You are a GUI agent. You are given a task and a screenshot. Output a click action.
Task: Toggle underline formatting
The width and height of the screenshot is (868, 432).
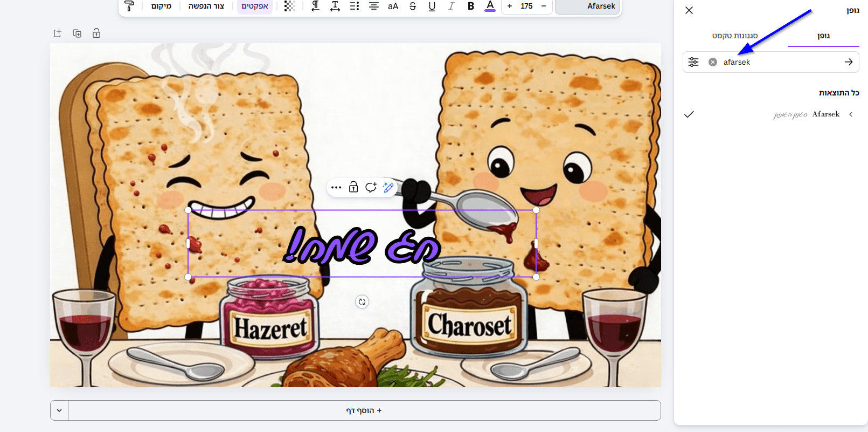click(x=432, y=6)
